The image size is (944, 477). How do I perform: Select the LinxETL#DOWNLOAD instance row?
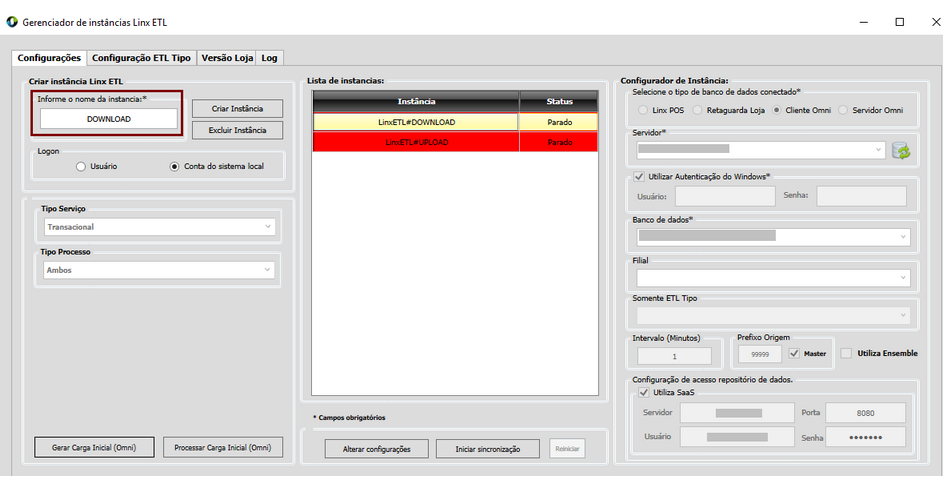click(x=416, y=122)
